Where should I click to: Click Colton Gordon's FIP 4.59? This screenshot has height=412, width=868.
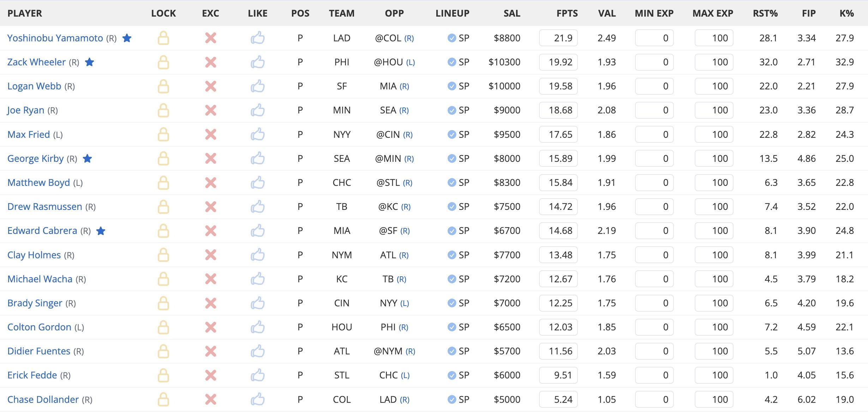[807, 327]
